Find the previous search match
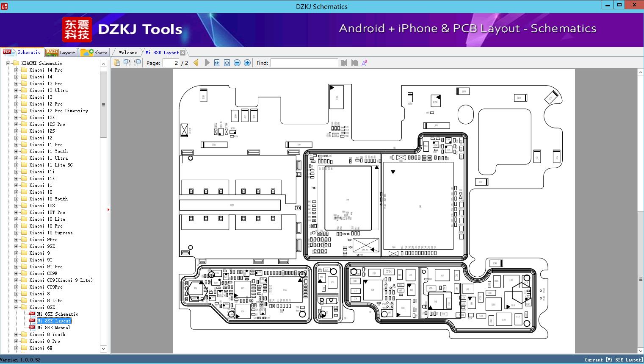 coord(344,63)
